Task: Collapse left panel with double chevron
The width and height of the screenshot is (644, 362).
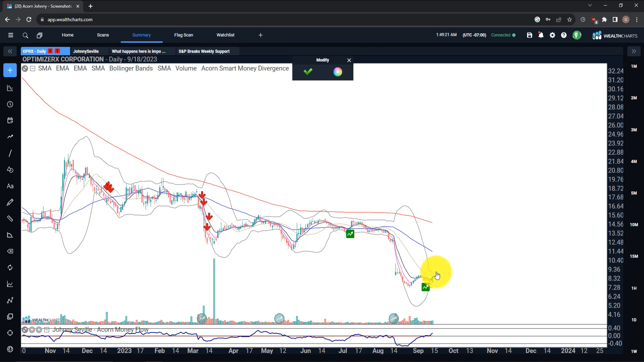Action: (x=10, y=51)
